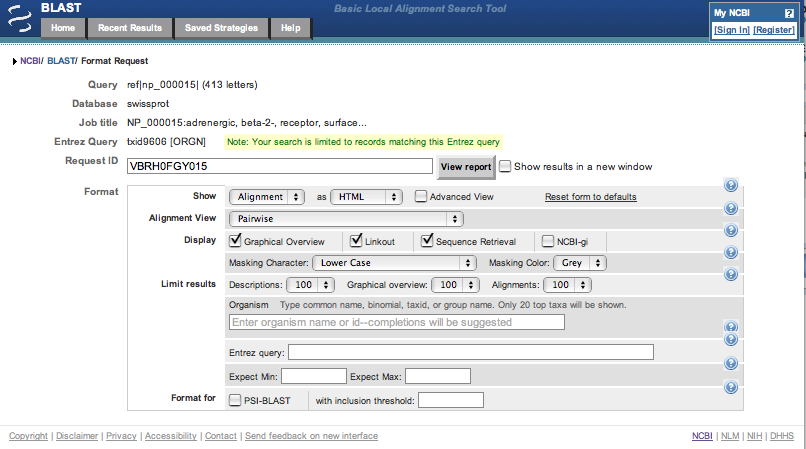Click Reset form to defaults link

tap(590, 197)
